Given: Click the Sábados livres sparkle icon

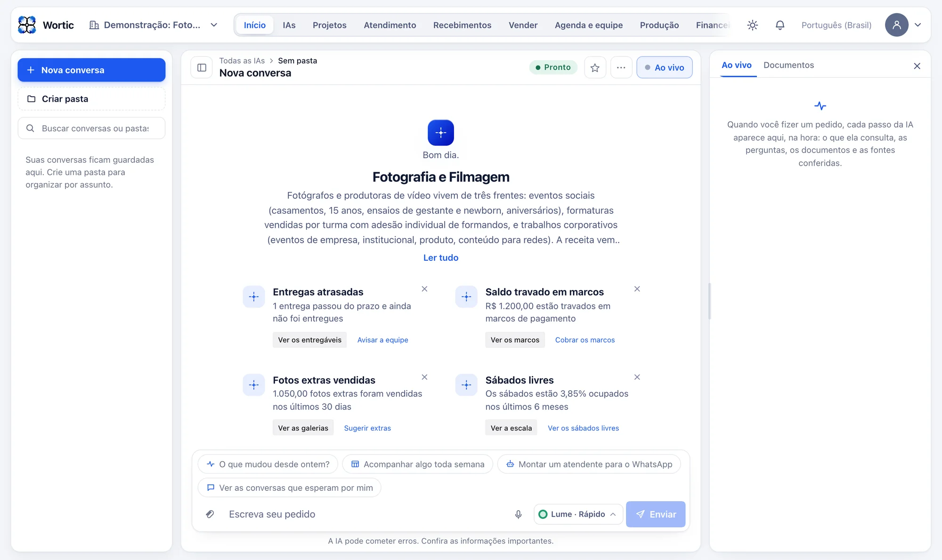Looking at the screenshot, I should point(466,385).
